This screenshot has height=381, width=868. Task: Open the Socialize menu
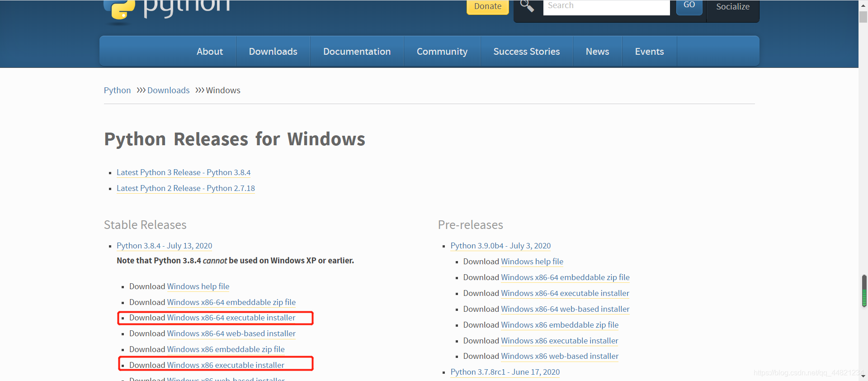733,7
